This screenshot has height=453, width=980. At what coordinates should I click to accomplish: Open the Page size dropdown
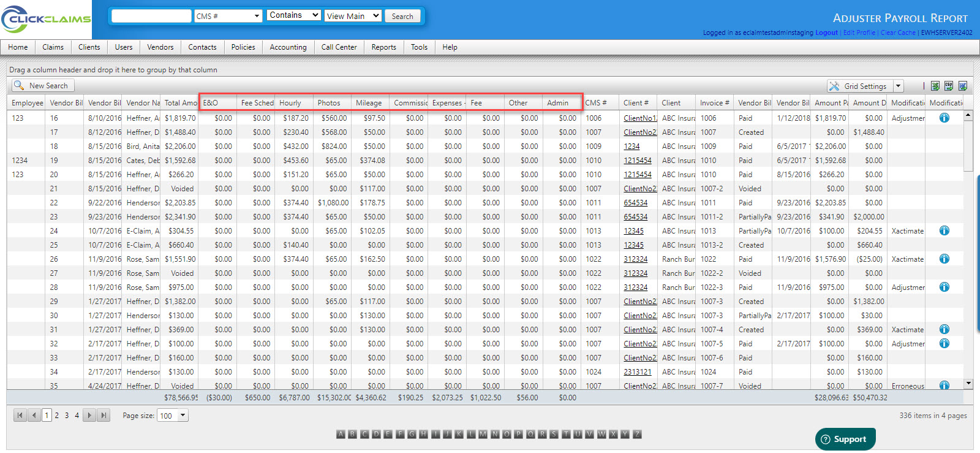(173, 416)
